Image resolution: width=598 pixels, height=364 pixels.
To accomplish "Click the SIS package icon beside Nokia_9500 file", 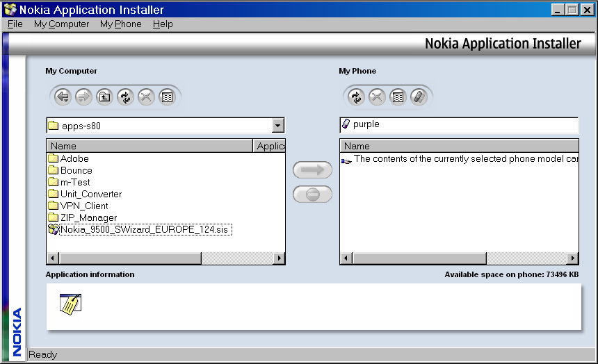I will coord(54,229).
